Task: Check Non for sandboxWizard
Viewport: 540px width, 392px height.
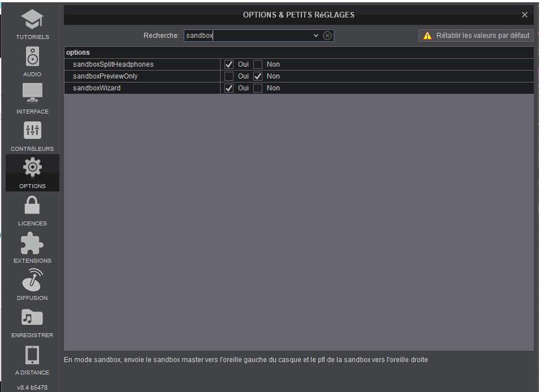Action: point(258,88)
